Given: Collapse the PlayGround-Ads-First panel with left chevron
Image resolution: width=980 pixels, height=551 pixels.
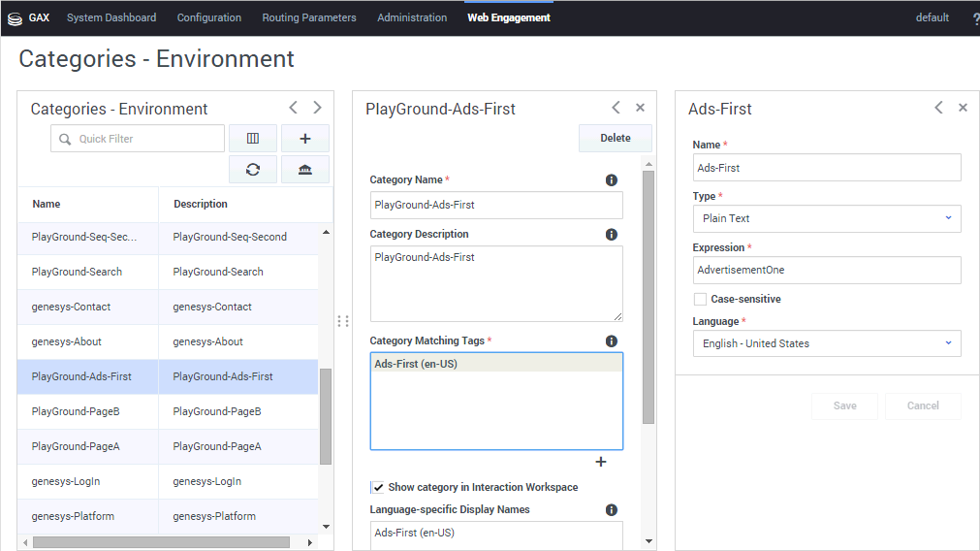Looking at the screenshot, I should 616,108.
